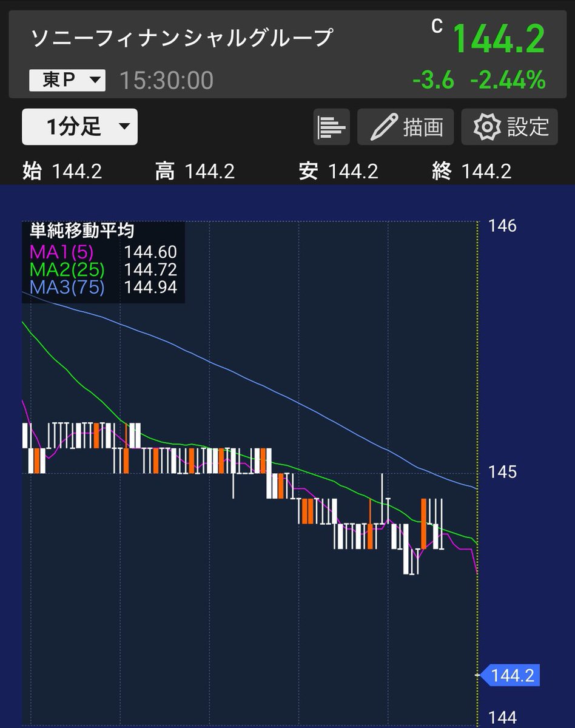The width and height of the screenshot is (575, 728).
Task: Click the 安 144.2 low price
Action: pos(338,172)
